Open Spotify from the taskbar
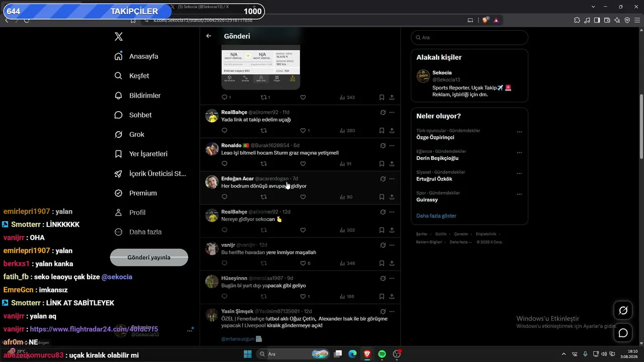This screenshot has height=362, width=644. click(382, 354)
